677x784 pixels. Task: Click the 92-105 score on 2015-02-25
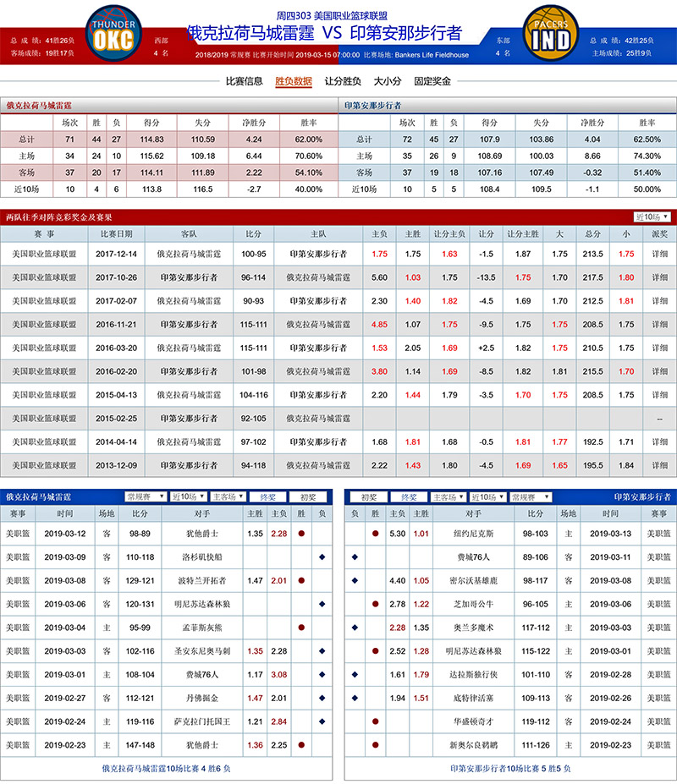coord(254,419)
